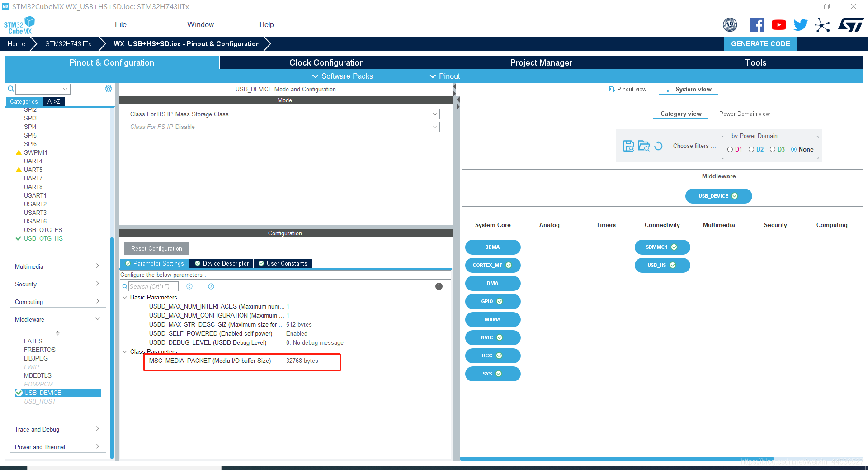Switch to A->Z sorting tab
This screenshot has height=470, width=868.
[x=54, y=102]
